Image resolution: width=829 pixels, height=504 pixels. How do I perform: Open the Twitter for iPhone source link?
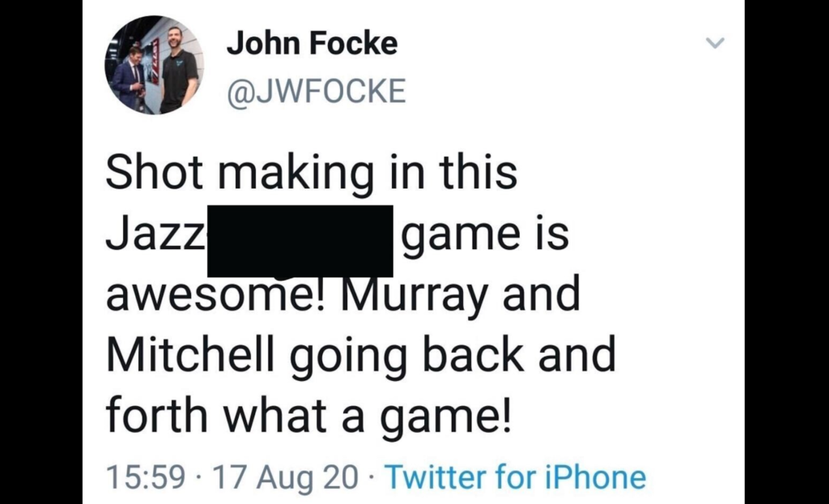515,477
